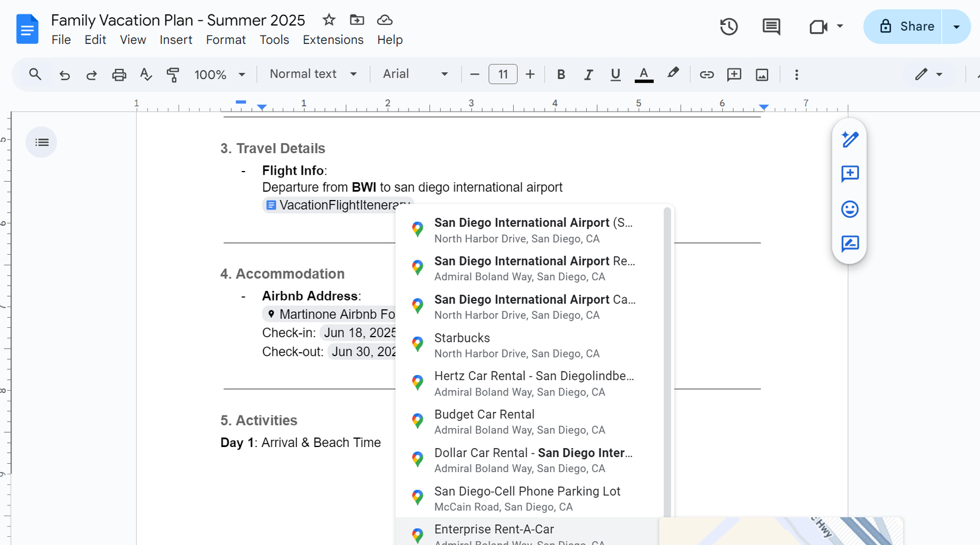Screen dimensions: 980x545
Task: Toggle italic formatting
Action: pyautogui.click(x=588, y=74)
